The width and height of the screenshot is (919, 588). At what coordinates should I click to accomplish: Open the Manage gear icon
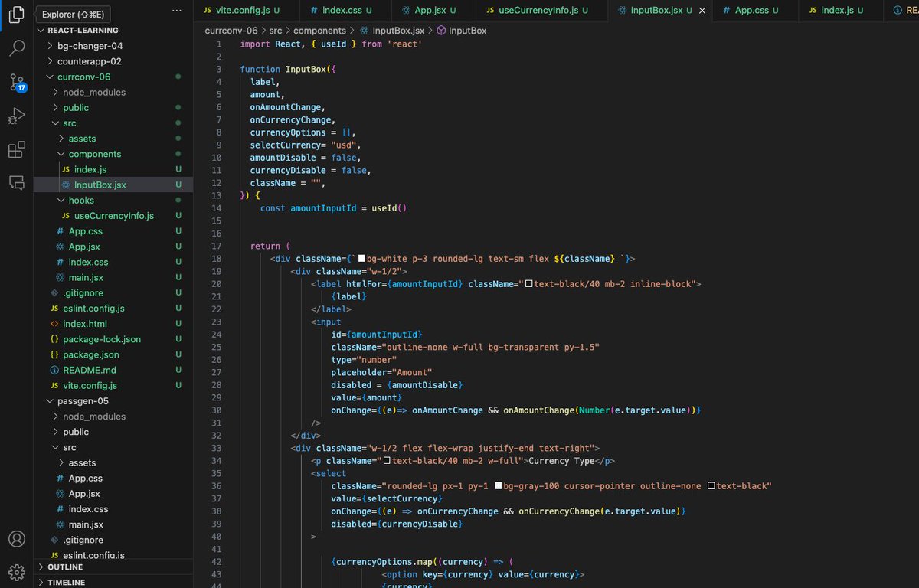point(16,572)
